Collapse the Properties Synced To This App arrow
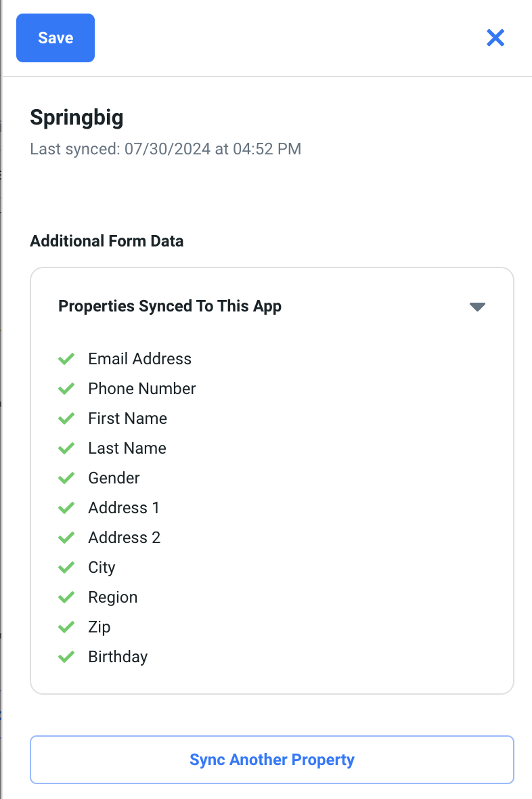Screen dimensions: 532x799 point(477,307)
